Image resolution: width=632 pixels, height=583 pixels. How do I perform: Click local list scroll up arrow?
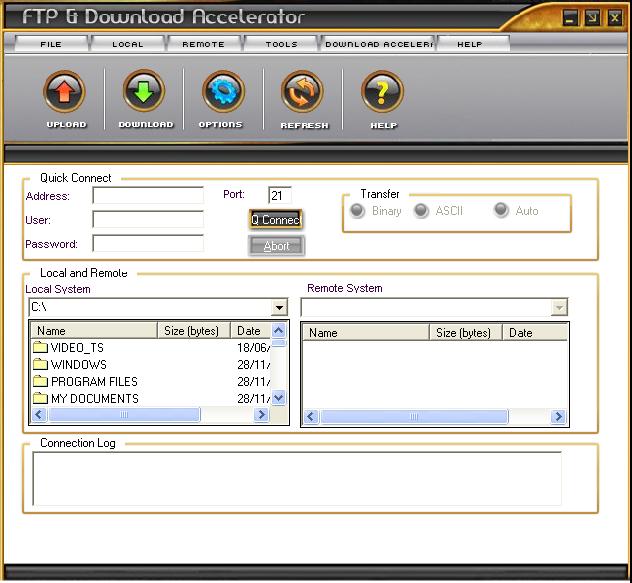[279, 331]
